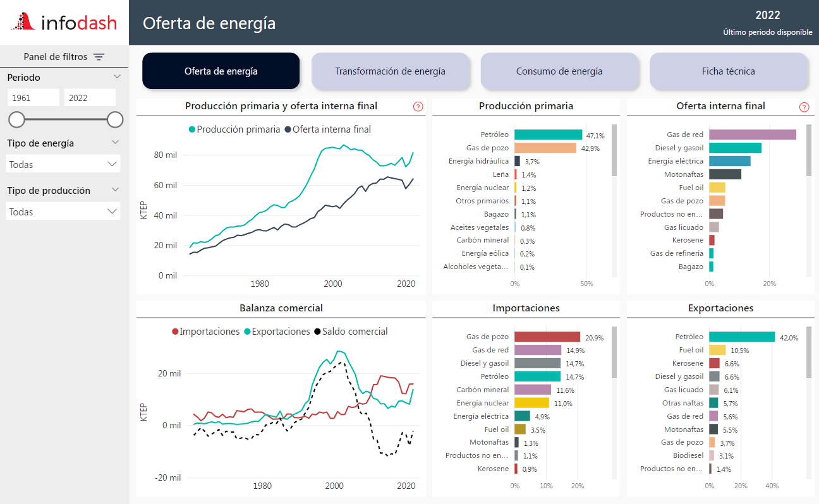Click Producción primaria chart scrollbar
Image resolution: width=819 pixels, height=504 pixels.
point(614,150)
